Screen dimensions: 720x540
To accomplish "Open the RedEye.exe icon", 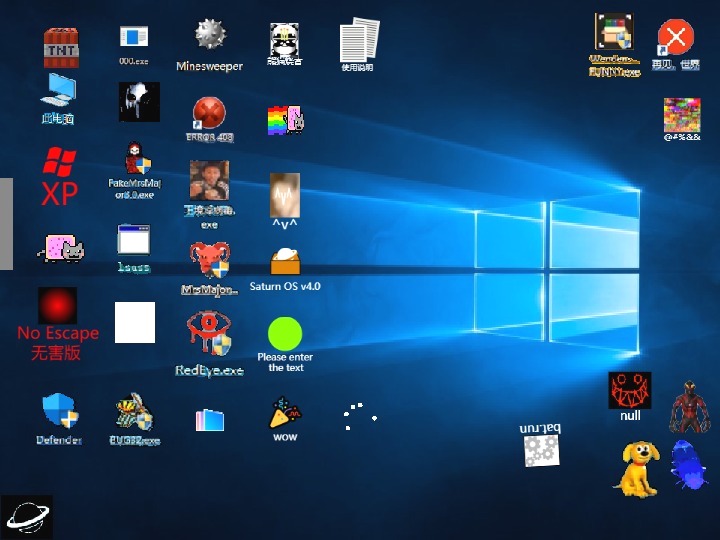I will (209, 335).
